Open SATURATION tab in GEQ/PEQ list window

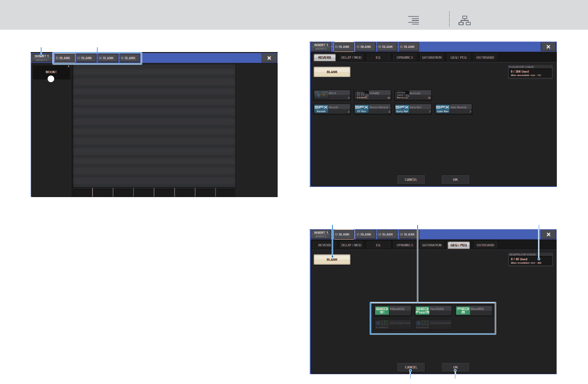coord(432,245)
